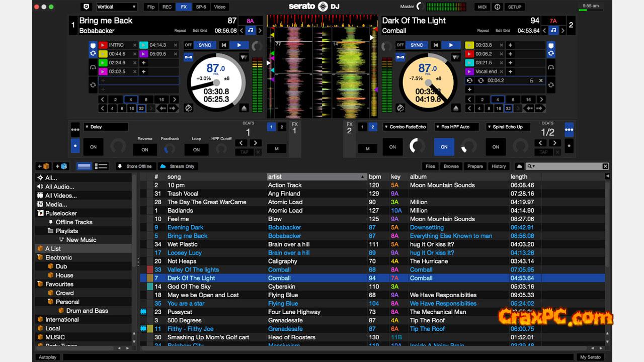Open the SETUP screen
644x362 pixels.
point(514,7)
